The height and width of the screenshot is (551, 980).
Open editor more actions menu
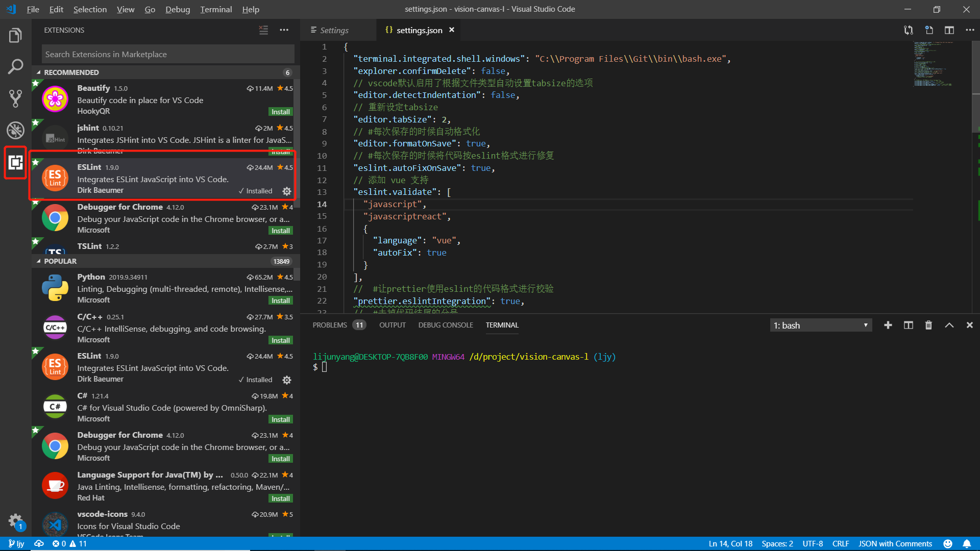pos(970,30)
